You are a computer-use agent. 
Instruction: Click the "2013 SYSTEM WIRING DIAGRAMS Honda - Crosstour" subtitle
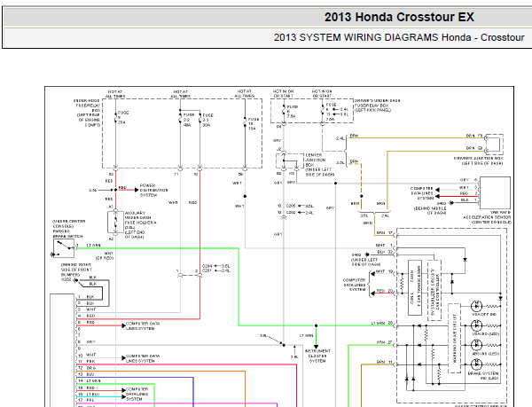tap(399, 37)
